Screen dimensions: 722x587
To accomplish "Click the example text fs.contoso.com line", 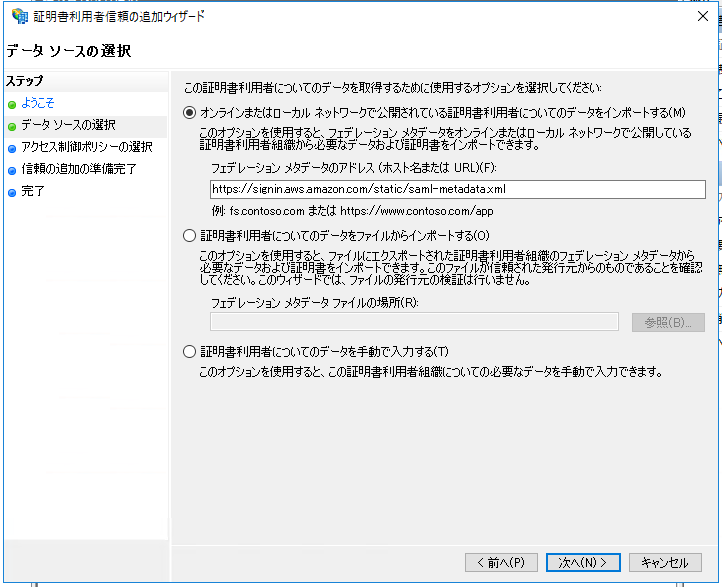I will [x=352, y=211].
